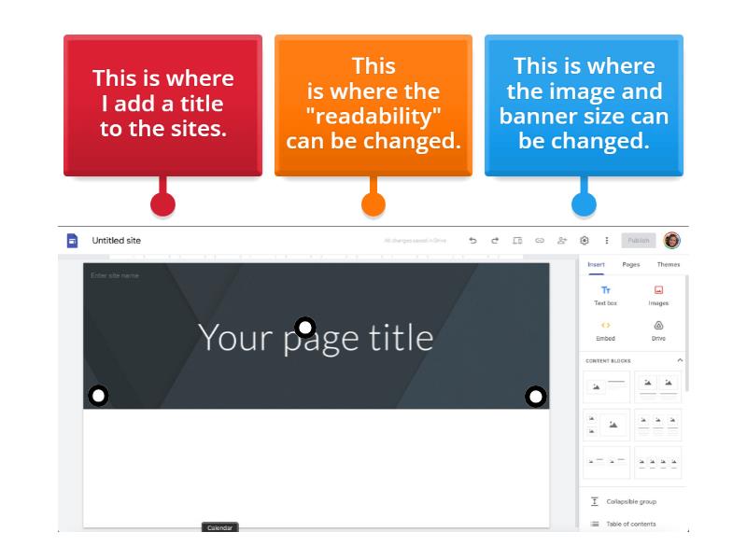Select the red title label card
The image size is (747, 560).
pyautogui.click(x=162, y=105)
